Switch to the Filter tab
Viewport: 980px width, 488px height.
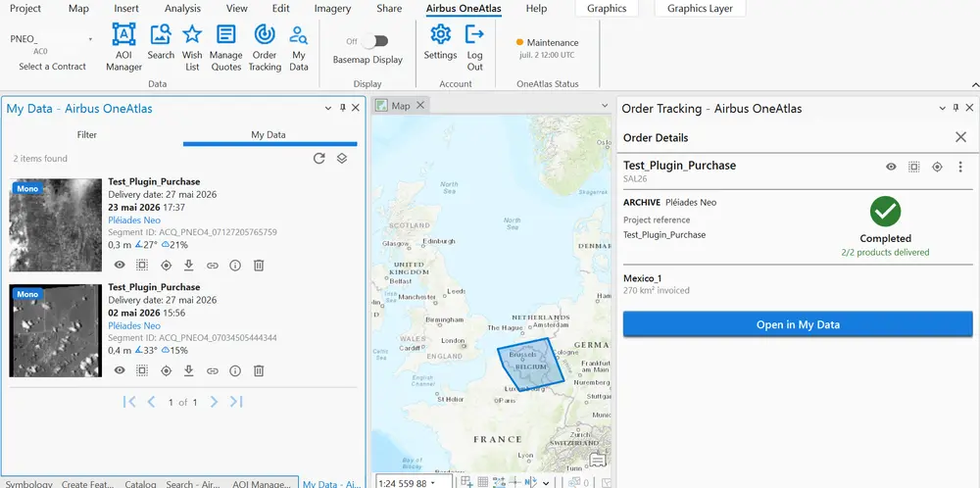87,134
